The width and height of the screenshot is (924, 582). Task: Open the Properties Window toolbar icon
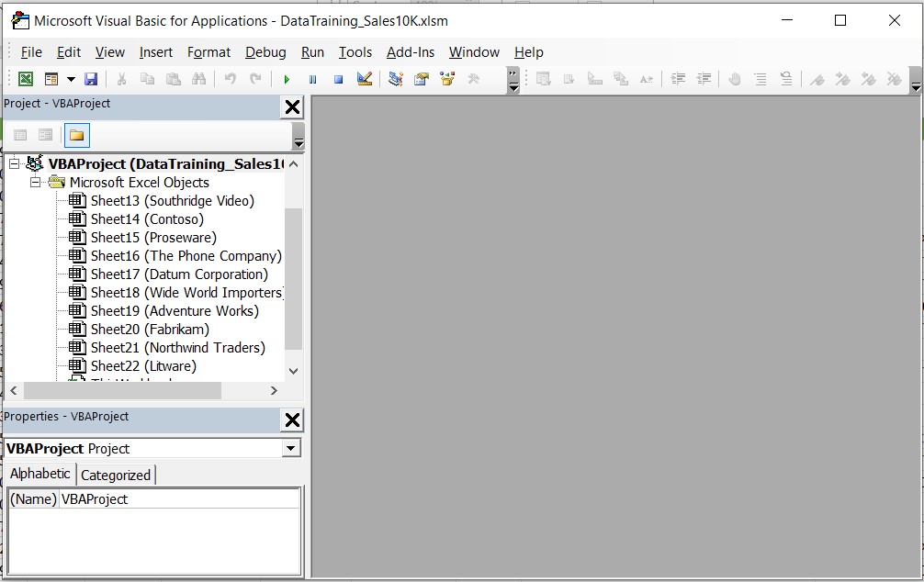[x=422, y=79]
